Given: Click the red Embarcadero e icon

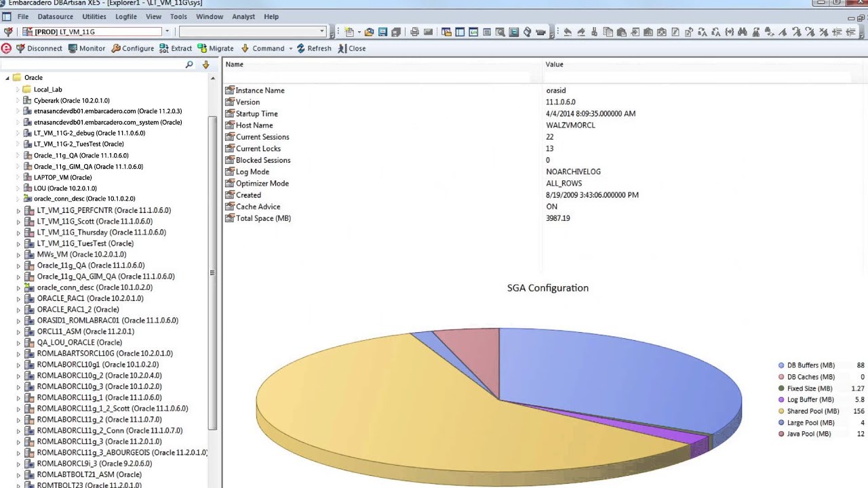Looking at the screenshot, I should 6,48.
